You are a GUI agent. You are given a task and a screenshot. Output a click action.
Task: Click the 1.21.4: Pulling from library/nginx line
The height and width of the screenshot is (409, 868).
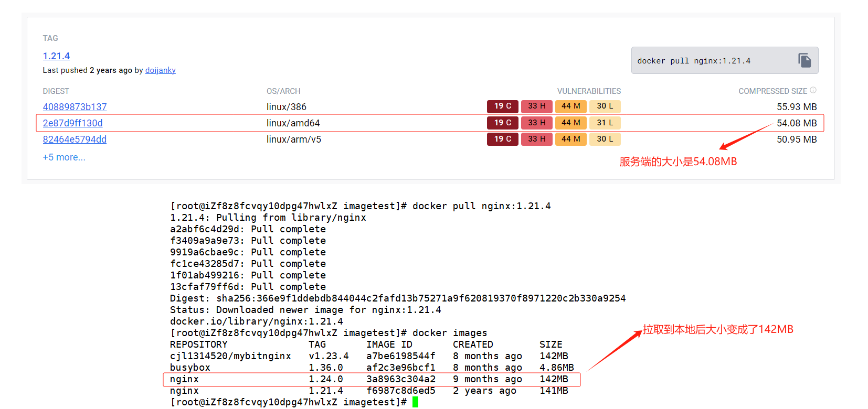[x=268, y=218]
